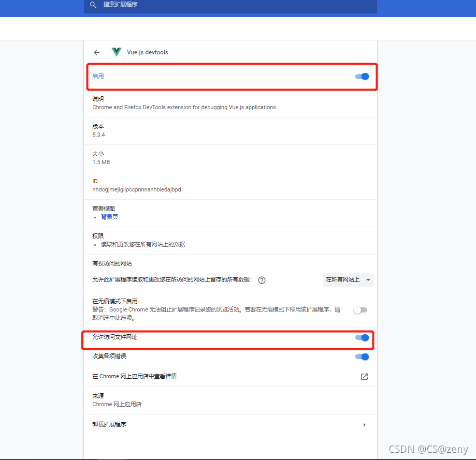
Task: Click 卸载扩展程序 text
Action: coord(109,424)
